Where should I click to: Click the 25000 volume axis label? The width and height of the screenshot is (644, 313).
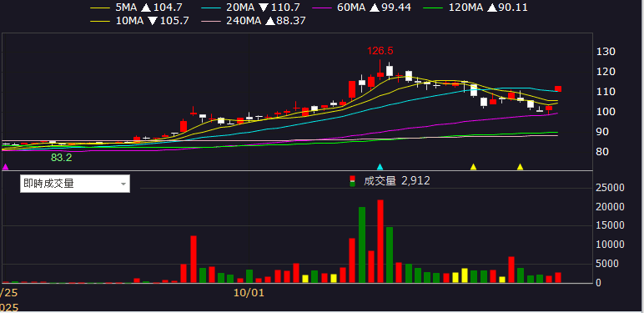[610, 188]
